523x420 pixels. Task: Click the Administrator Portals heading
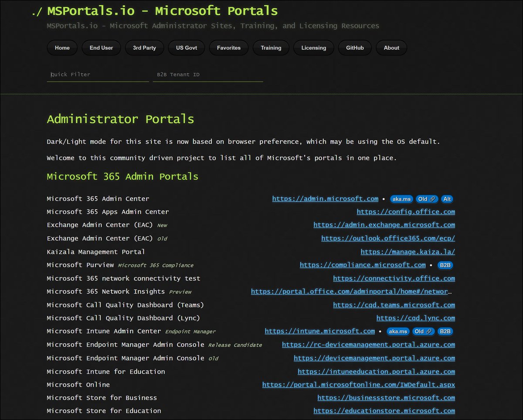click(120, 119)
